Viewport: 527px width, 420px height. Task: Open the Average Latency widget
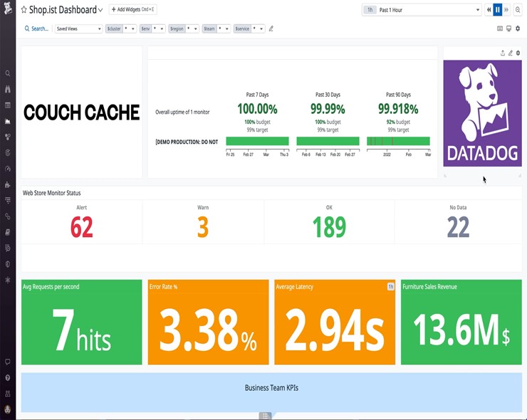[x=335, y=322]
